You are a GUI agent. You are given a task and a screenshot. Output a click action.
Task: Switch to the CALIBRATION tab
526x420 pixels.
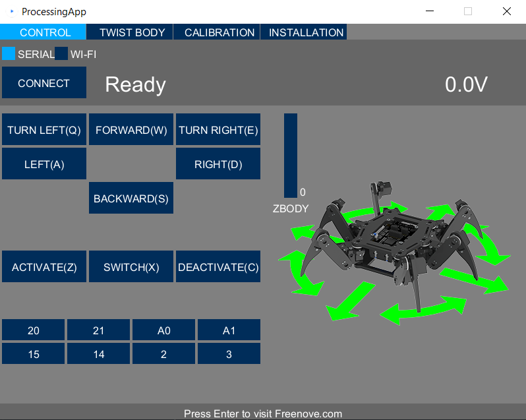217,32
